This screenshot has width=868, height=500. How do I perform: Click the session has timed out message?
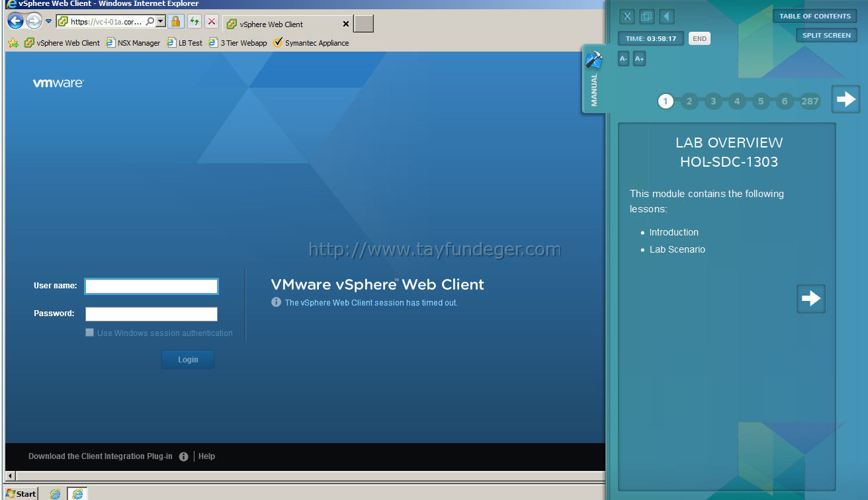[x=371, y=303]
